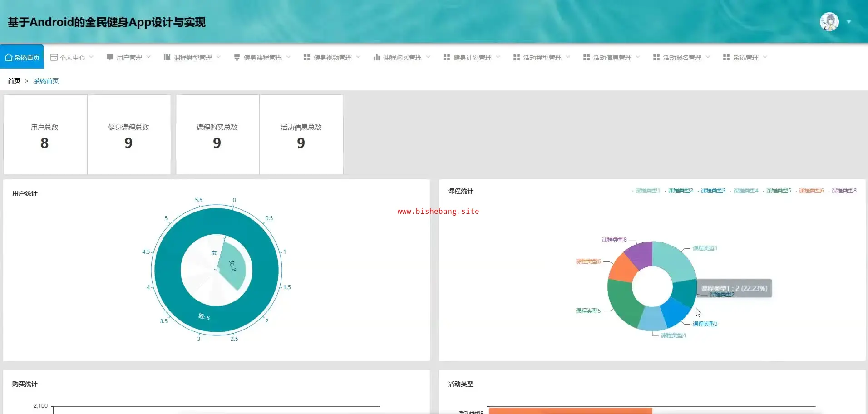Click the 活动类型管理 grid icon
This screenshot has height=414, width=868.
(x=517, y=58)
